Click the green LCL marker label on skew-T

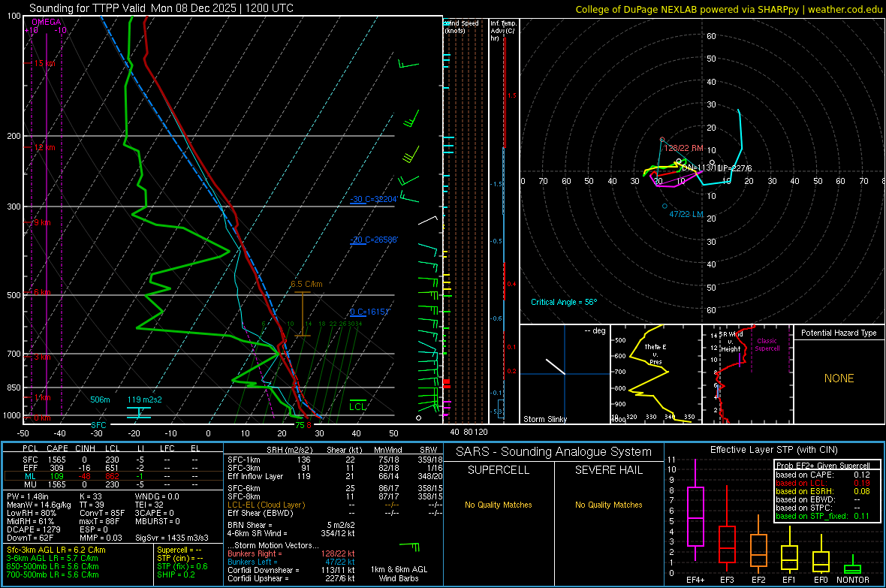[x=357, y=406]
